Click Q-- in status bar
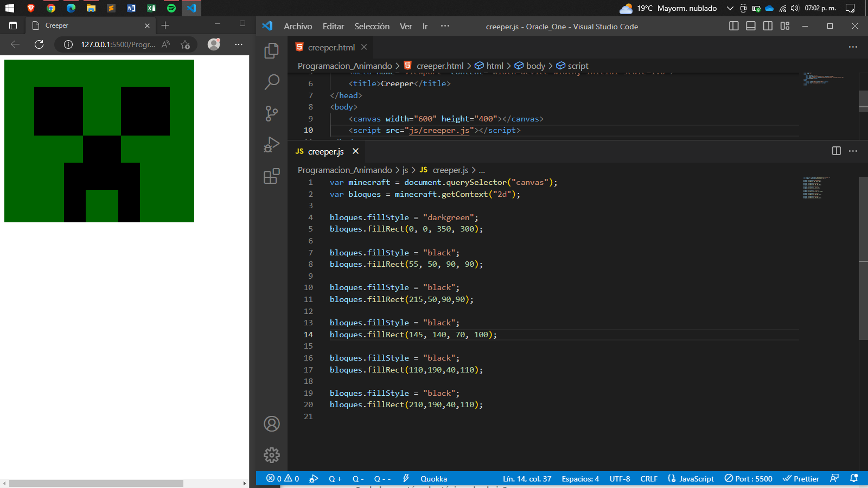868x488 pixels. click(382, 479)
